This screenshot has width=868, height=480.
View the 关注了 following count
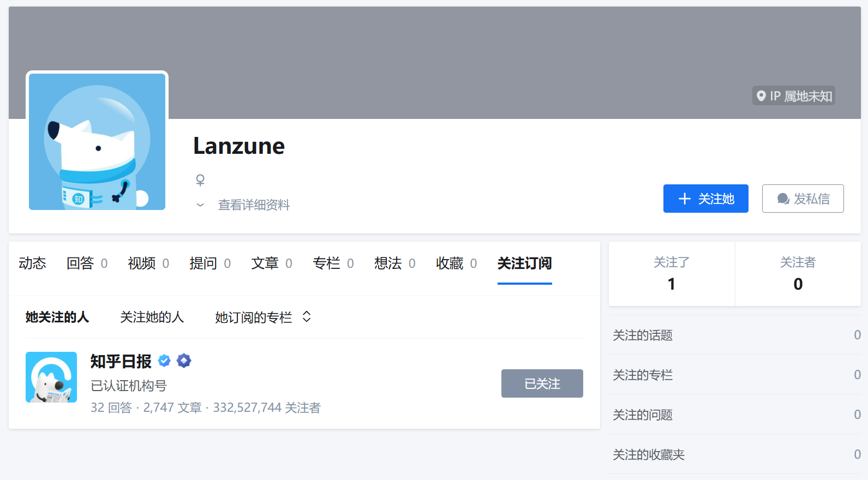click(672, 274)
